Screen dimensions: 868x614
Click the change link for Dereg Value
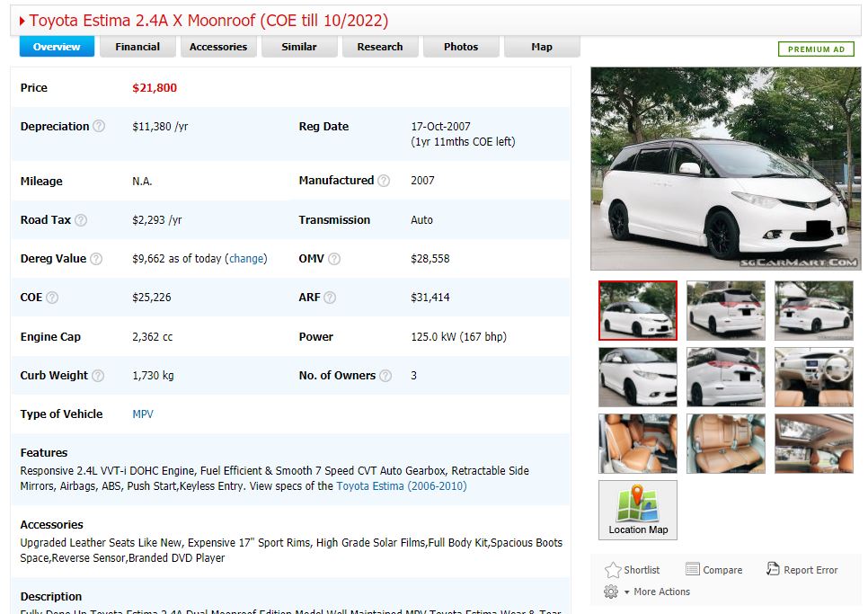tap(247, 259)
